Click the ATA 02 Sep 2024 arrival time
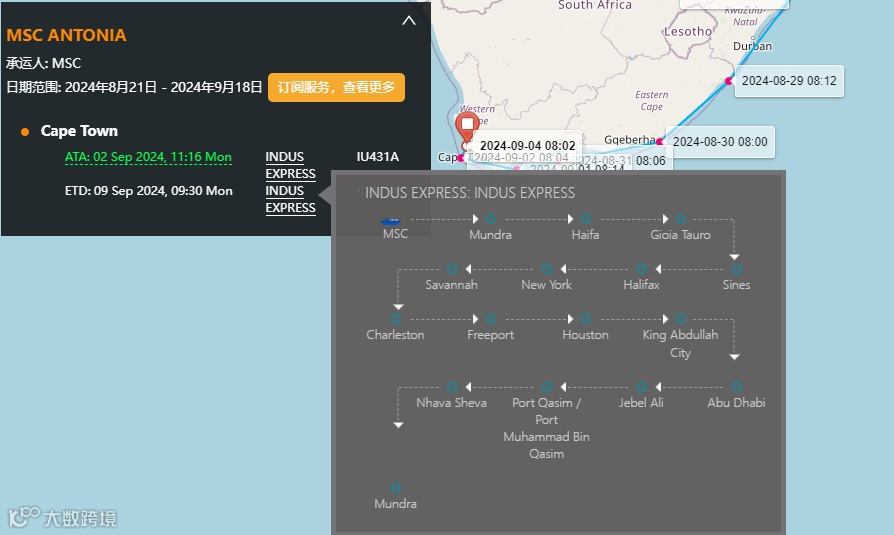This screenshot has width=894, height=535. point(148,157)
